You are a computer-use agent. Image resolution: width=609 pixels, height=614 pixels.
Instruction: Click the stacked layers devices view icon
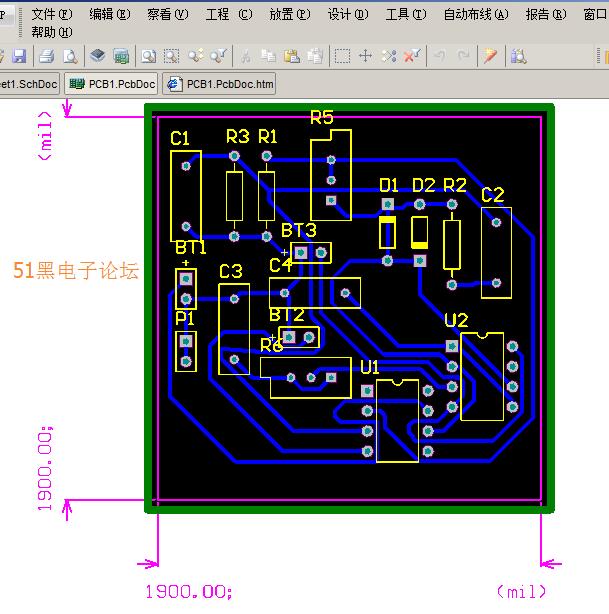pos(98,56)
